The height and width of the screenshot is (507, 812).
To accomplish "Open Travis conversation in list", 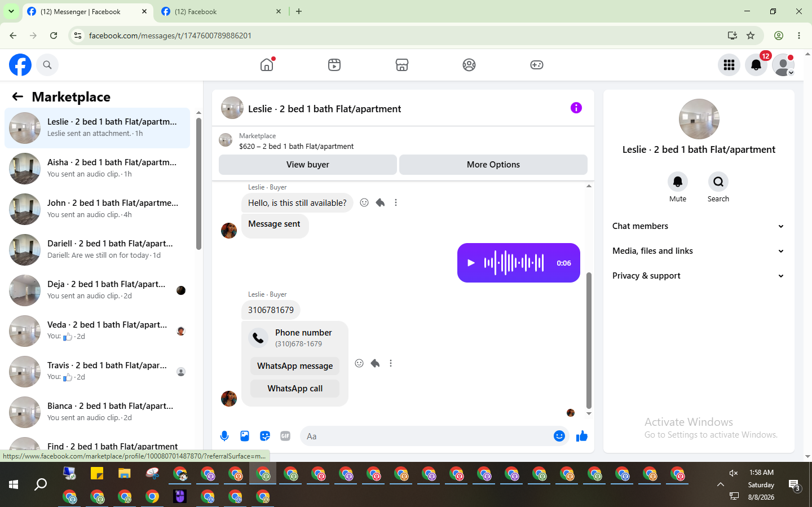I will pyautogui.click(x=97, y=372).
